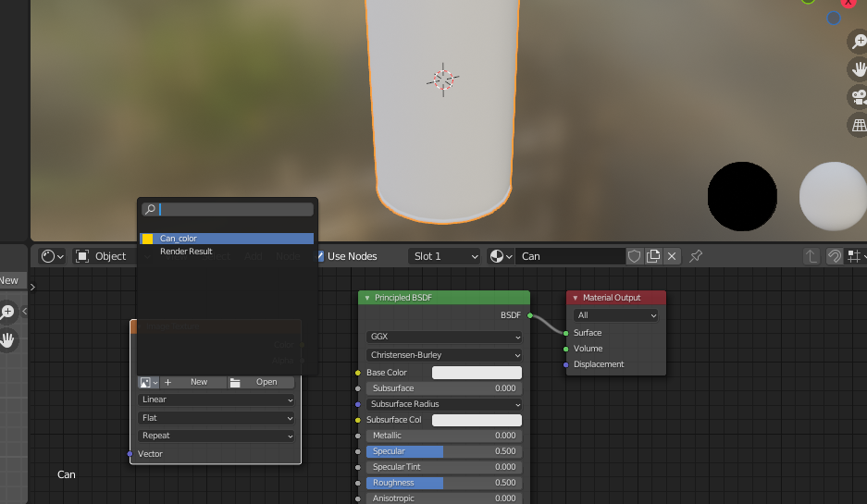Click the Volume input socket
Screen dimensions: 867x504
(565, 349)
